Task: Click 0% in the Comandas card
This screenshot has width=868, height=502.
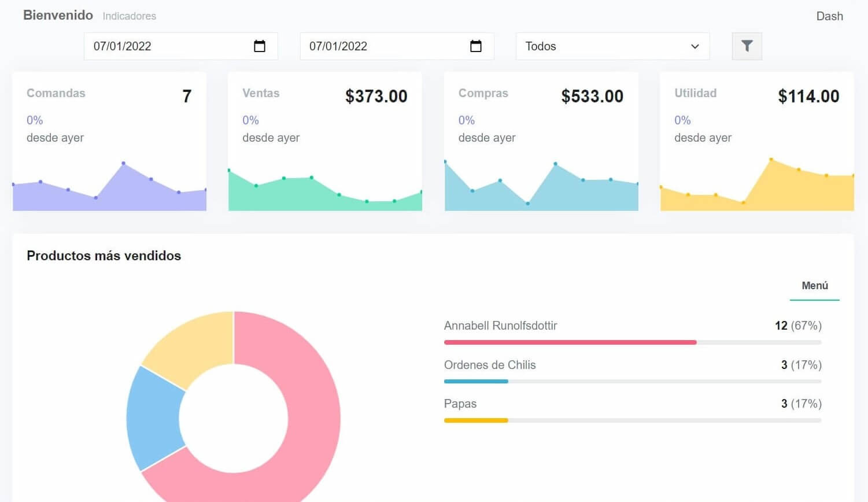Action: coord(35,120)
